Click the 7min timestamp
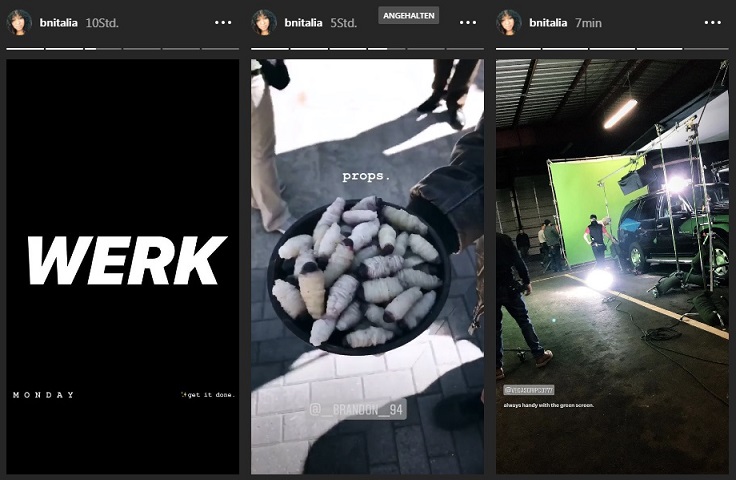 pyautogui.click(x=588, y=23)
